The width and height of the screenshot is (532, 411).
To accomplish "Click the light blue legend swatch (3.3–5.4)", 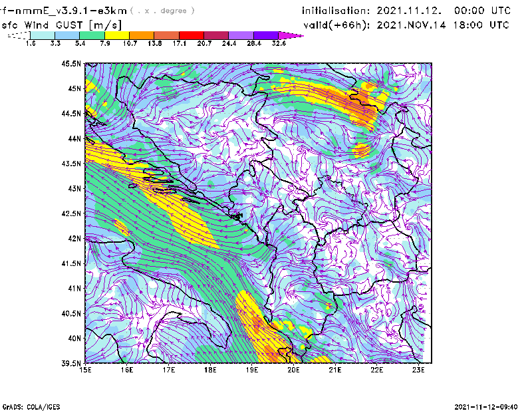I will point(67,35).
